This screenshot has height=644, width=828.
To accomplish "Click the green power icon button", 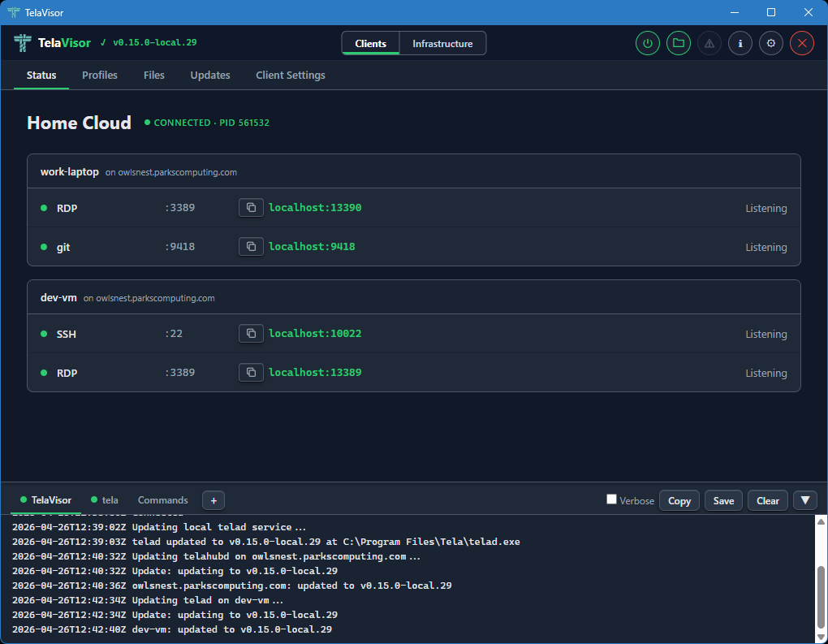I will pyautogui.click(x=648, y=43).
